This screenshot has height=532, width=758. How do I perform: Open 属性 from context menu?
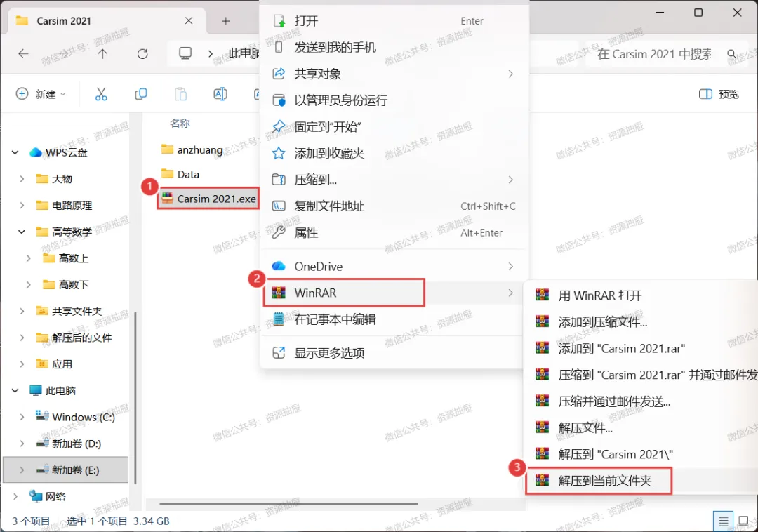click(394, 233)
